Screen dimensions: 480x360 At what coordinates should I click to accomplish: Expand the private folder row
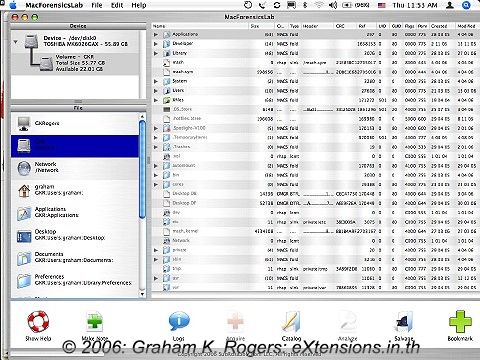(156, 250)
